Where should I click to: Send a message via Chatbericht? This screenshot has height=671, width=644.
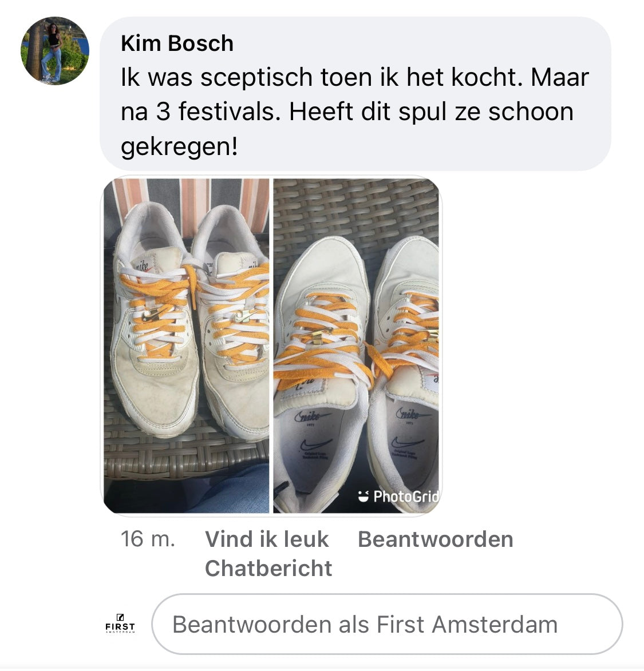tap(268, 568)
